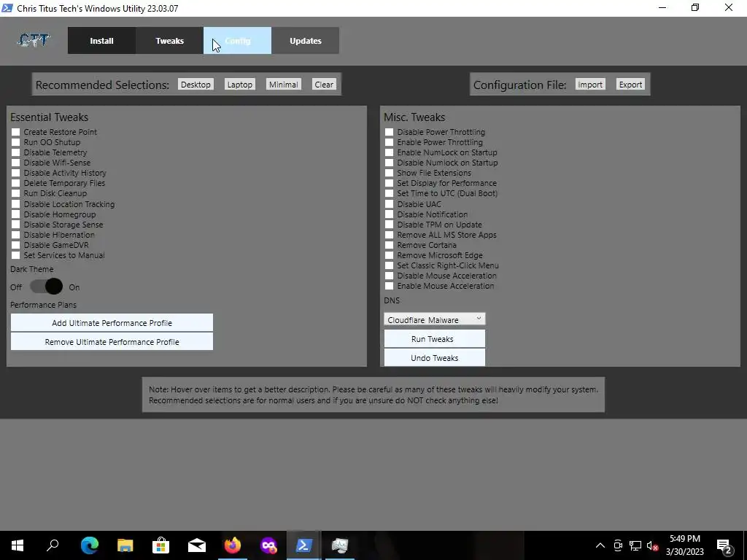Check Disable Wifi-Sense

pos(16,163)
